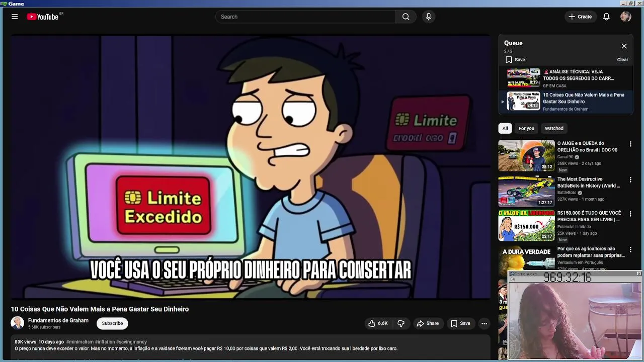Viewport: 644px width, 362px height.
Task: Open Fundamentos de Graham channel name link
Action: coord(58,320)
